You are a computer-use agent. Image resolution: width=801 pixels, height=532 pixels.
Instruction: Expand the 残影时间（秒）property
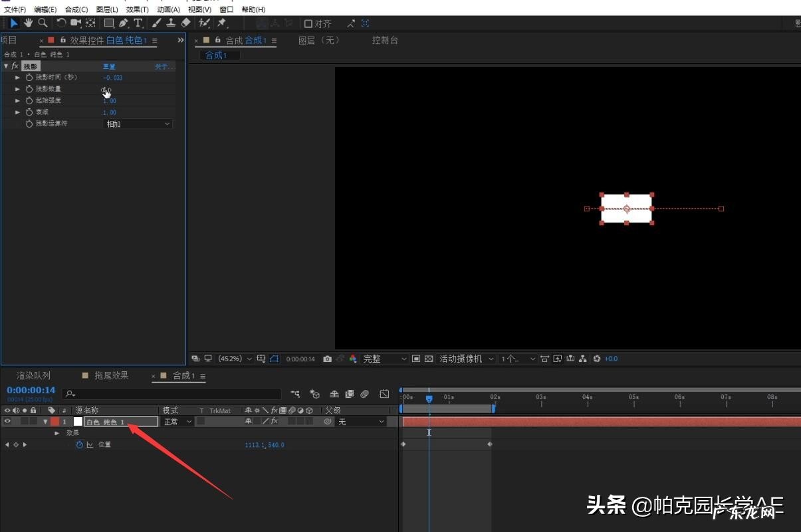click(17, 77)
